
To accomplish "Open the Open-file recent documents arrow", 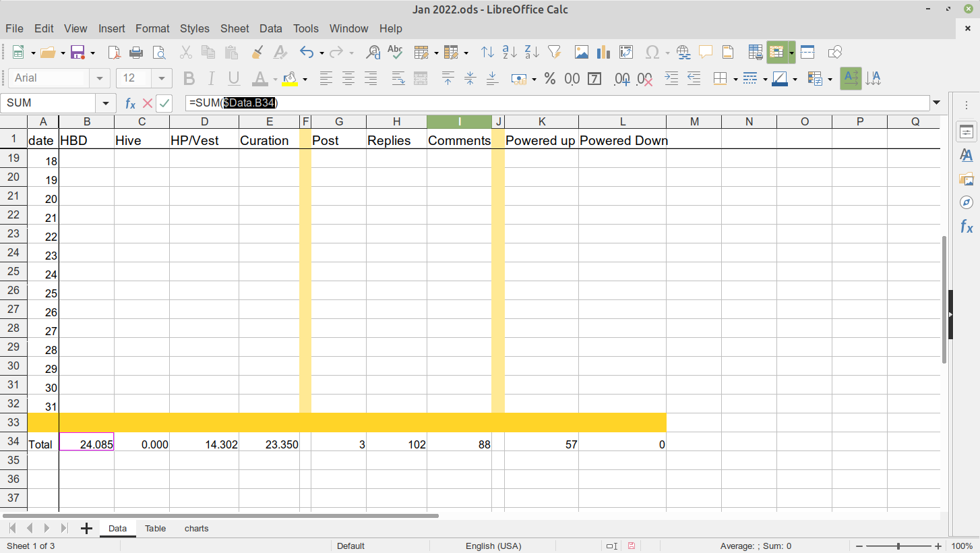I will point(63,53).
